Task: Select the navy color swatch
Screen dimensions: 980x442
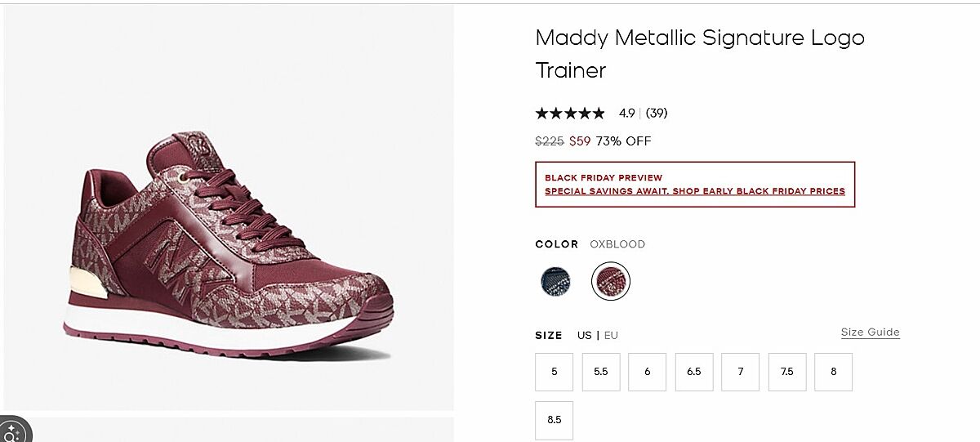Action: [x=555, y=282]
